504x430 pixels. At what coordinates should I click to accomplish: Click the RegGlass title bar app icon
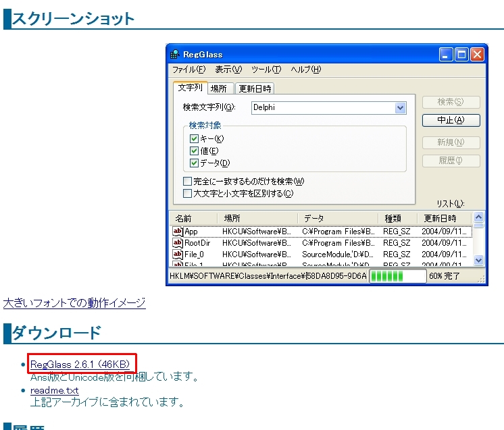click(174, 54)
